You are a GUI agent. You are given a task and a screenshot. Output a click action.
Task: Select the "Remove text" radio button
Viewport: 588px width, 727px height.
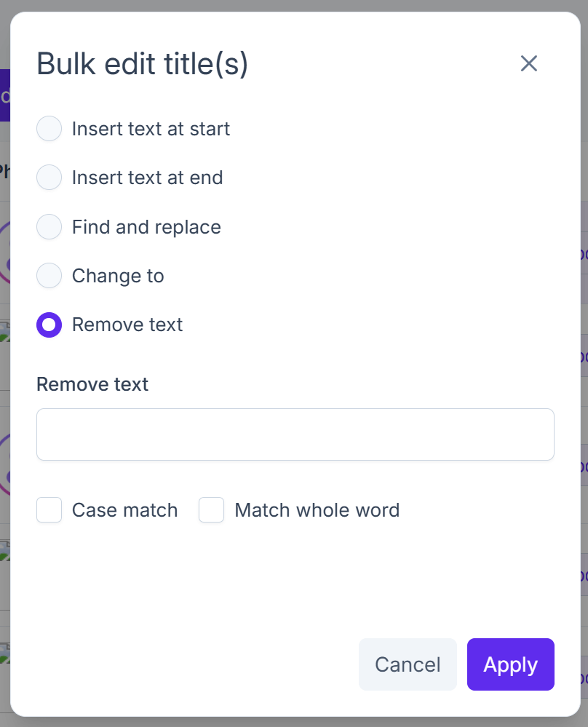coord(49,325)
